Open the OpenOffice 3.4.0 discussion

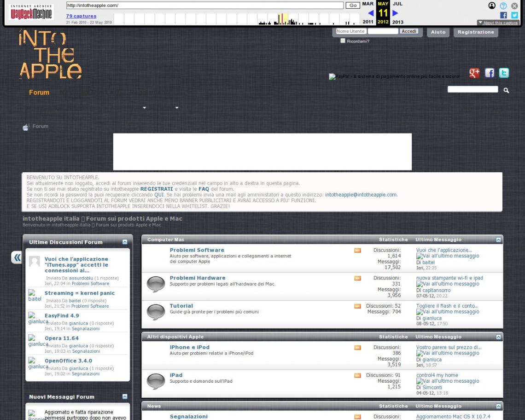pyautogui.click(x=68, y=361)
